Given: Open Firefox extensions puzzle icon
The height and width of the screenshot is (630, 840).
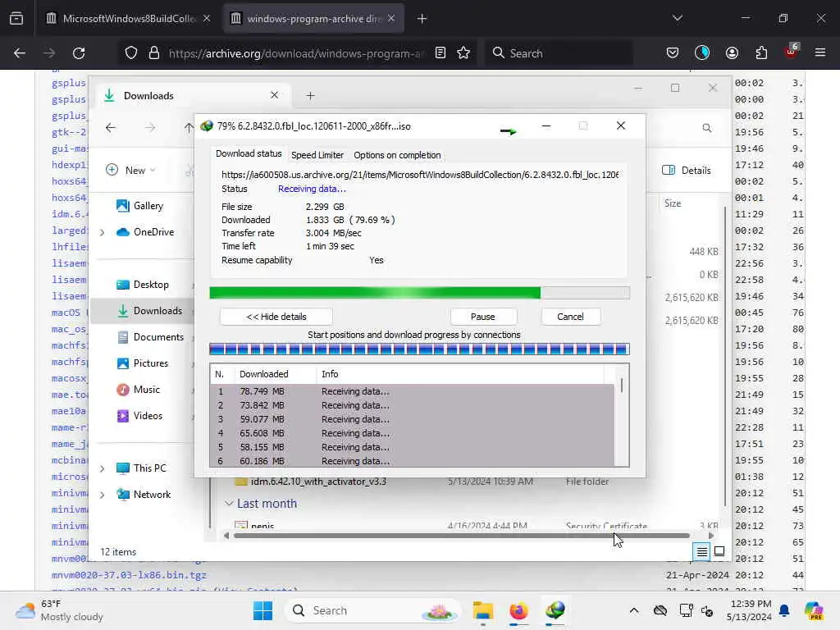Looking at the screenshot, I should (761, 53).
